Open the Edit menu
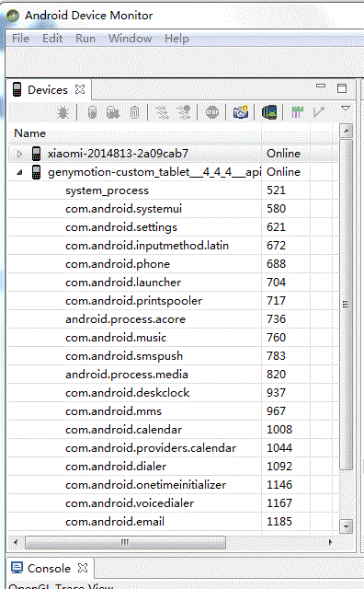Viewport: 364px width, 589px height. tap(52, 39)
